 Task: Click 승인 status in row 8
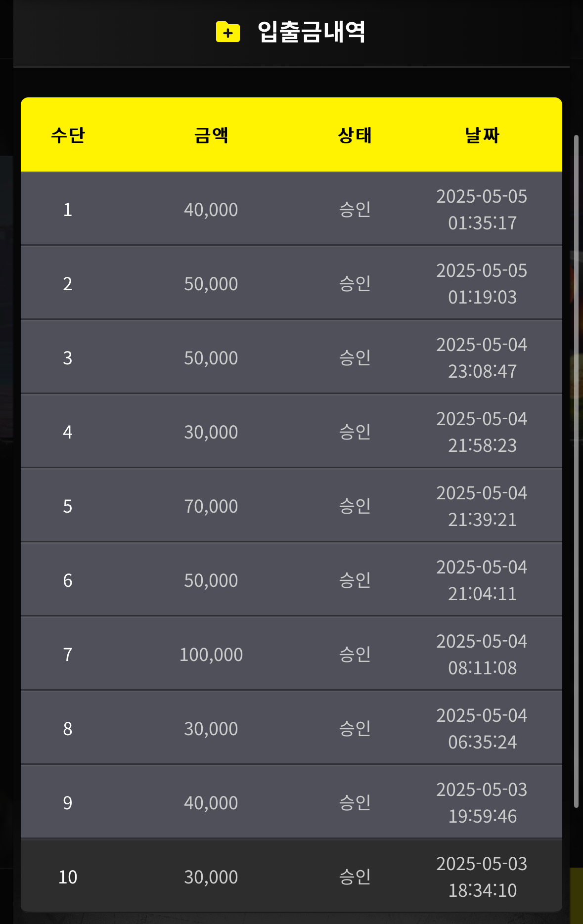pyautogui.click(x=355, y=728)
